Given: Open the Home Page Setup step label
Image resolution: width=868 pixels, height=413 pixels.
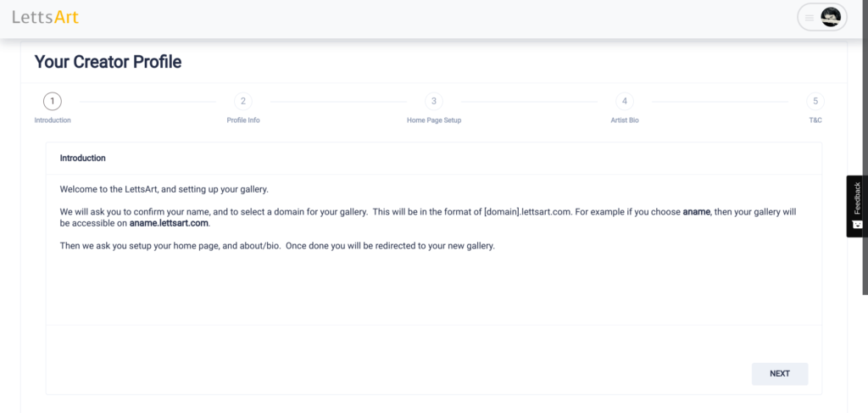Looking at the screenshot, I should pyautogui.click(x=434, y=120).
